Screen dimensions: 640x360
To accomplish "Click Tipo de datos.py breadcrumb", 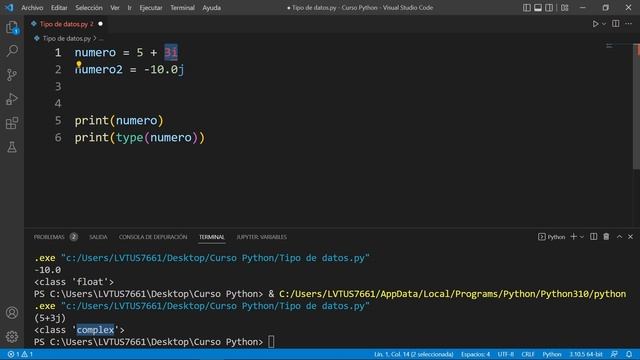I will pos(67,38).
